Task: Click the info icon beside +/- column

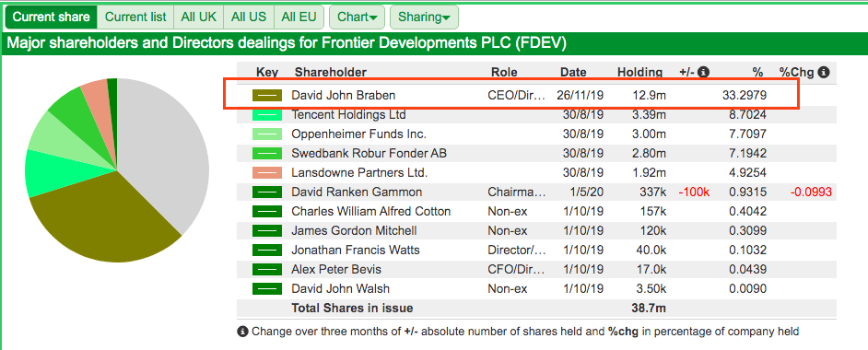Action: 703,72
